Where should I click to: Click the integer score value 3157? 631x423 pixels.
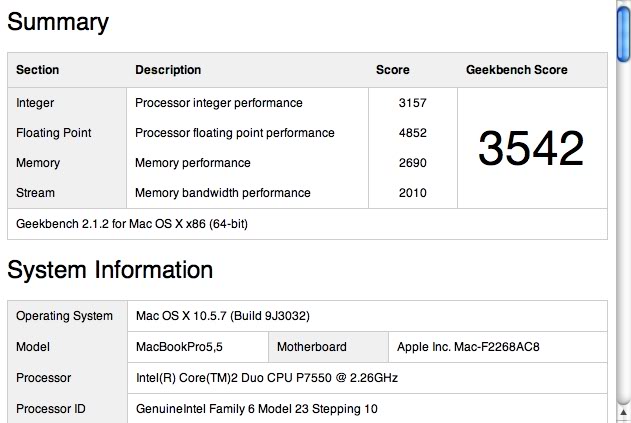(412, 103)
